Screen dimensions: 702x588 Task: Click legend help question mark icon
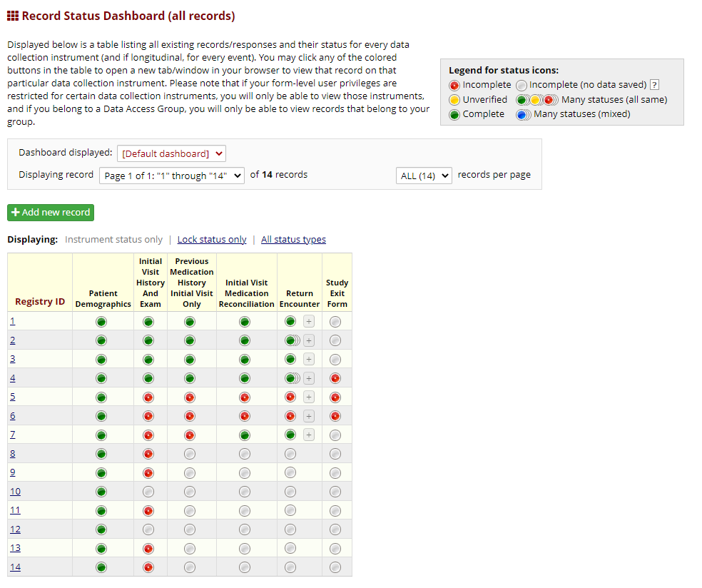click(654, 85)
